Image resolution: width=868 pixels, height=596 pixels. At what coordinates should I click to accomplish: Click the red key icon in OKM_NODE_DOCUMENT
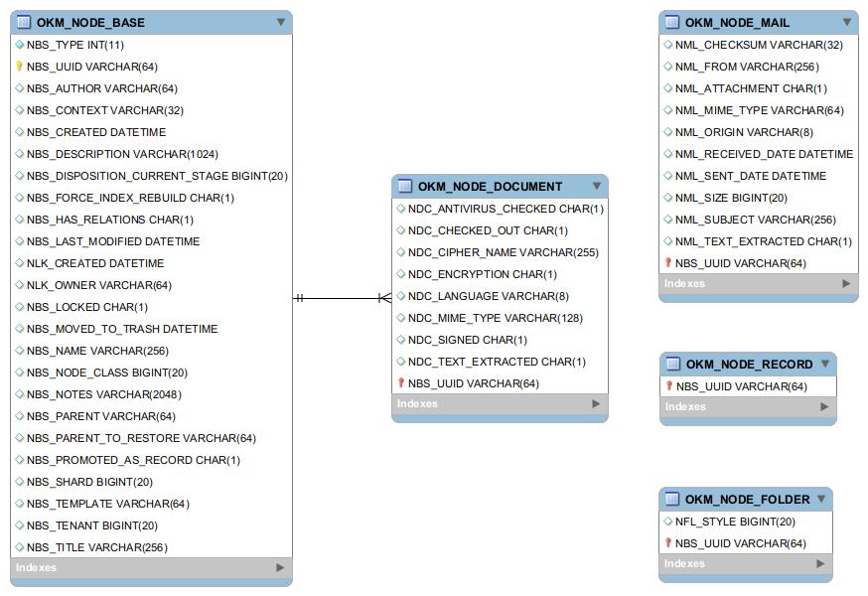401,383
